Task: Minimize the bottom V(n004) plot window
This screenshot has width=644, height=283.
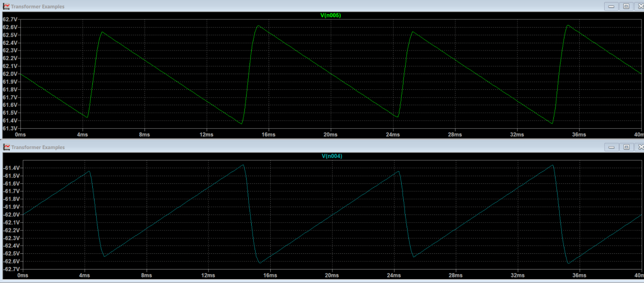Action: coord(611,147)
